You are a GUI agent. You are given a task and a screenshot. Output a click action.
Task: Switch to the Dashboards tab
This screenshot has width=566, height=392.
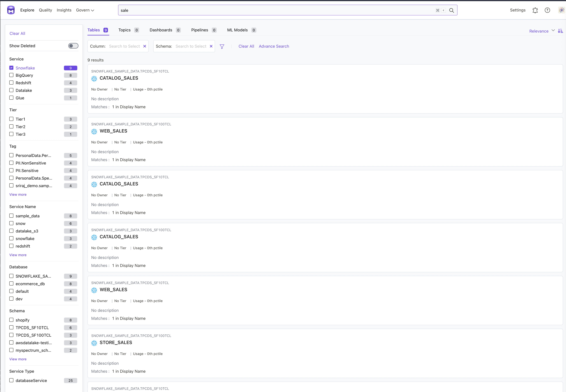(161, 30)
